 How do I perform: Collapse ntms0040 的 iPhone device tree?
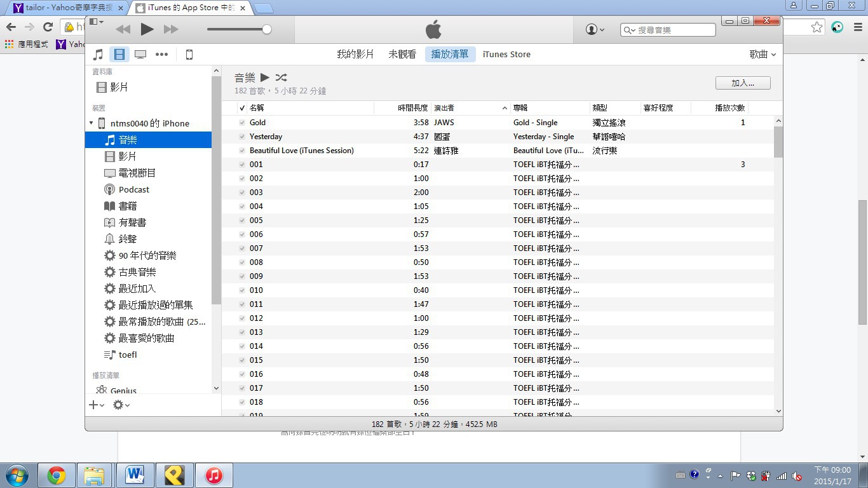click(x=91, y=123)
